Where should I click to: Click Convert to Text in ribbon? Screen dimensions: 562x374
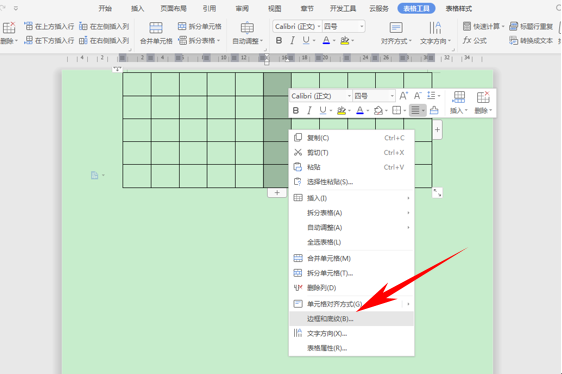coord(531,41)
